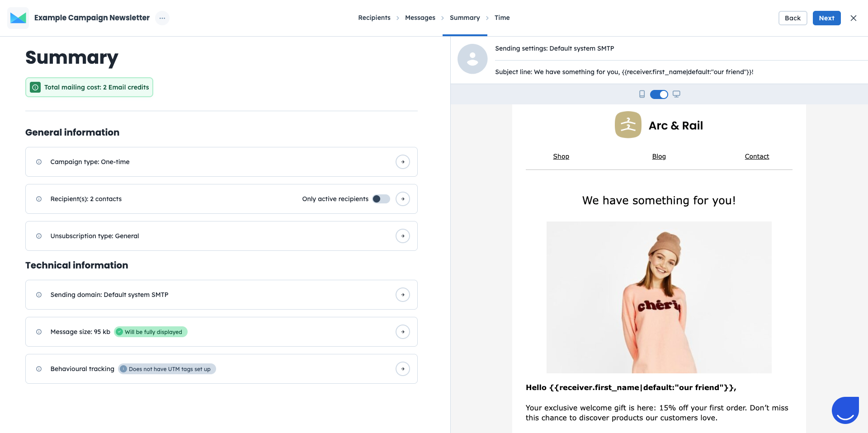Open the Blog link in email preview
Image resolution: width=868 pixels, height=433 pixels.
pyautogui.click(x=659, y=156)
